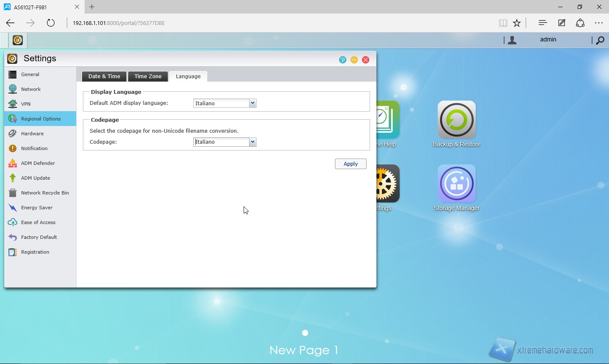
Task: Open the admin user menu
Action: coord(548,40)
